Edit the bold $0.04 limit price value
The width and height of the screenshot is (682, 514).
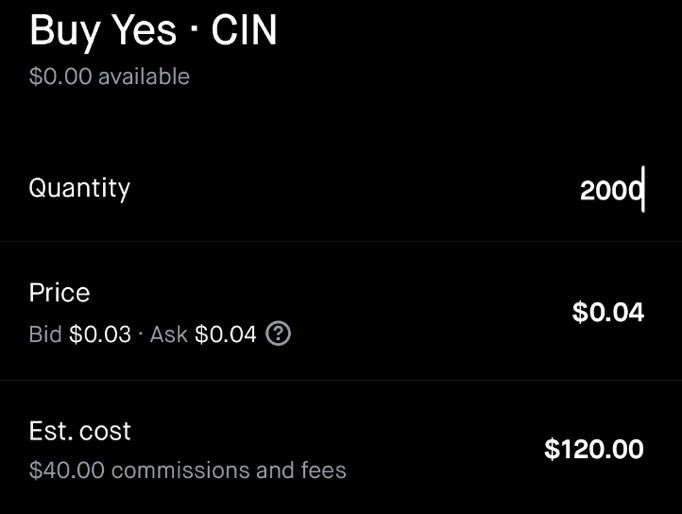608,313
